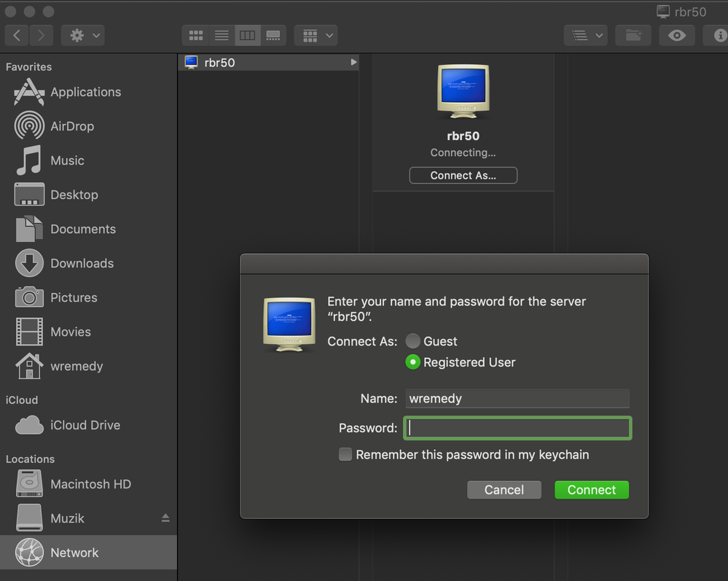Eject the Muzik drive
The width and height of the screenshot is (728, 581).
pyautogui.click(x=165, y=518)
